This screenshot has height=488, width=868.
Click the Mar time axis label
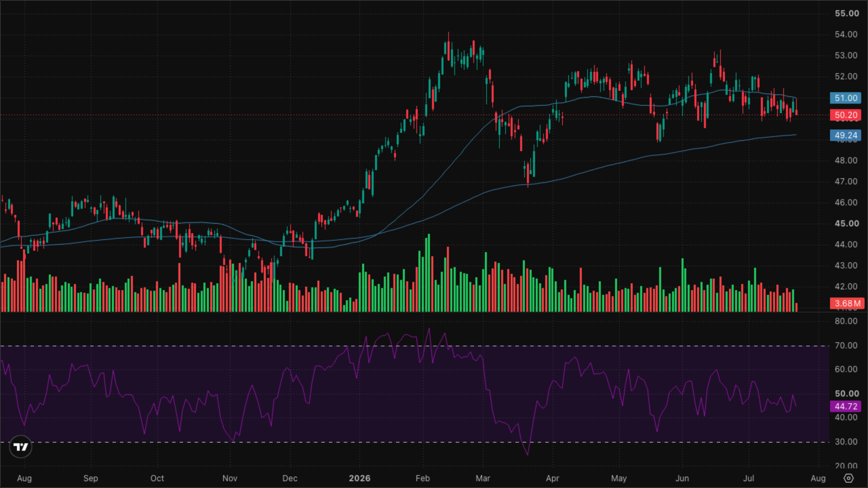pos(483,479)
